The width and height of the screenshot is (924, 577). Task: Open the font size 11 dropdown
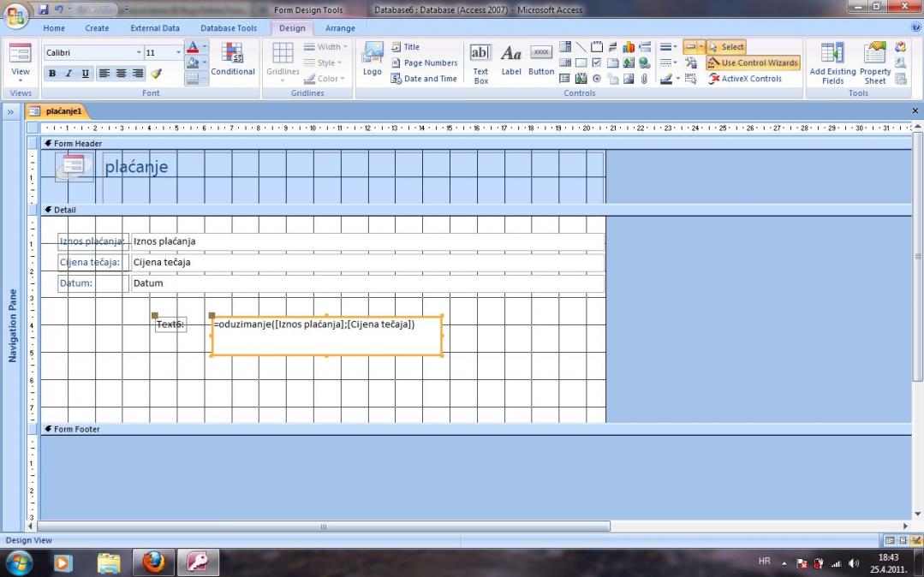click(179, 52)
